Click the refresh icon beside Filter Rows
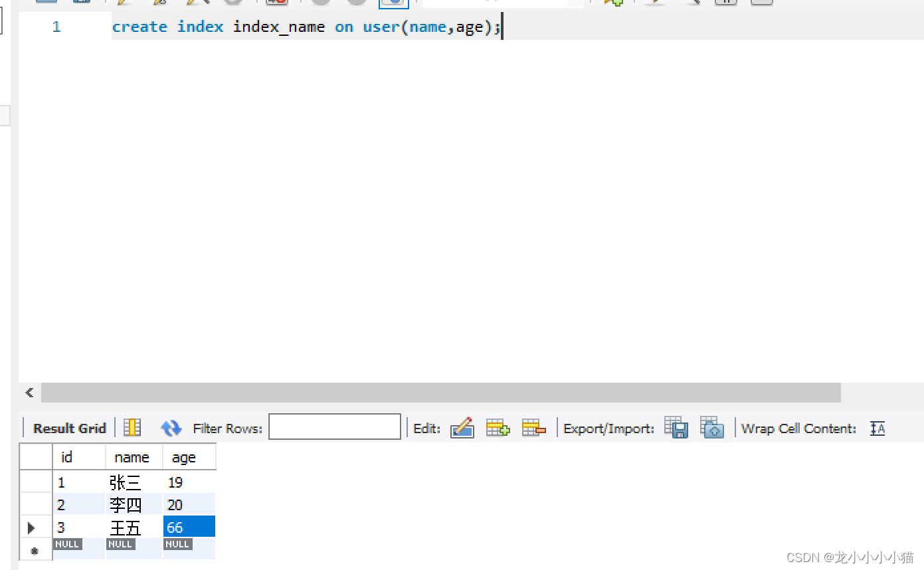This screenshot has width=924, height=570. tap(171, 428)
